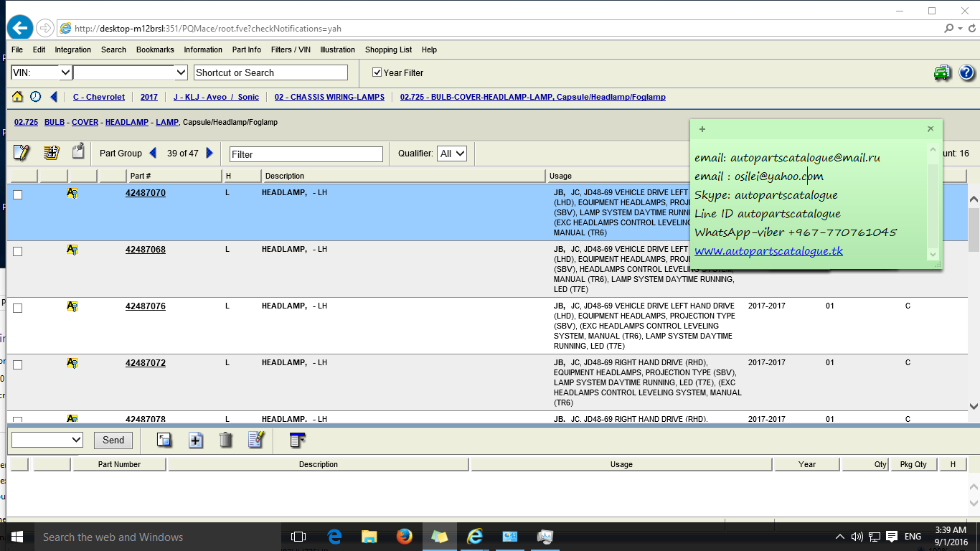Click the parts Filter input field
980x551 pixels.
(x=306, y=154)
